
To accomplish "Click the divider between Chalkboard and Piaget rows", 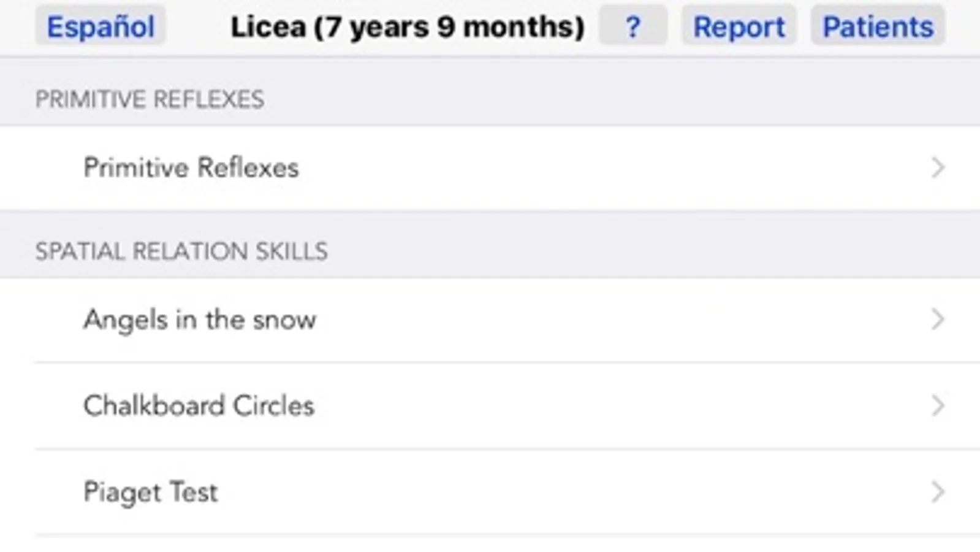I will (x=490, y=449).
